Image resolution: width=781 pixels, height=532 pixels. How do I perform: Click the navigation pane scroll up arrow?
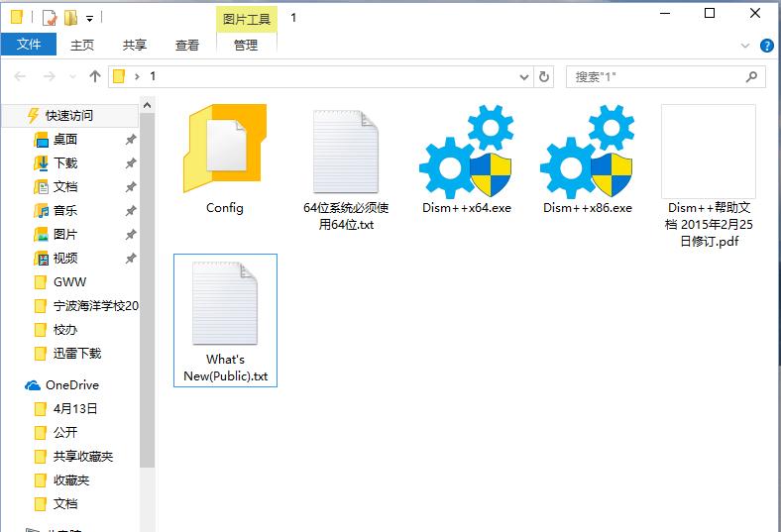pyautogui.click(x=147, y=105)
